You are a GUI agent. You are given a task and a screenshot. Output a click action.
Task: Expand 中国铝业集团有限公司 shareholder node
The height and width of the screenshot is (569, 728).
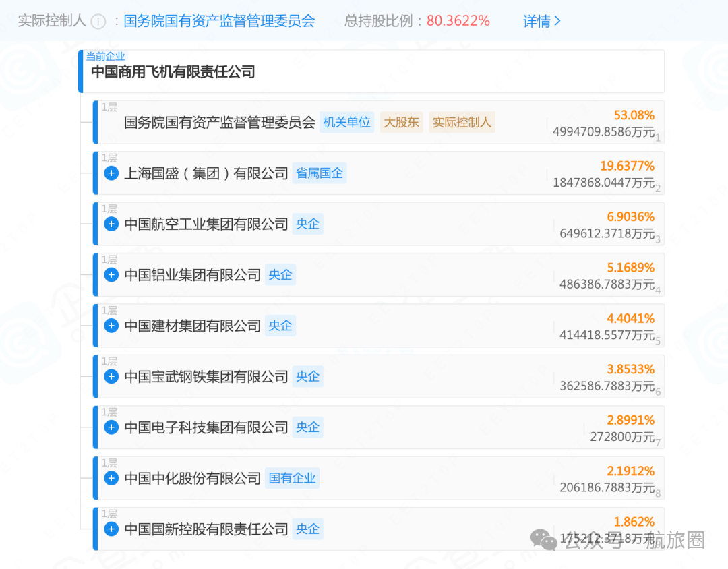111,274
